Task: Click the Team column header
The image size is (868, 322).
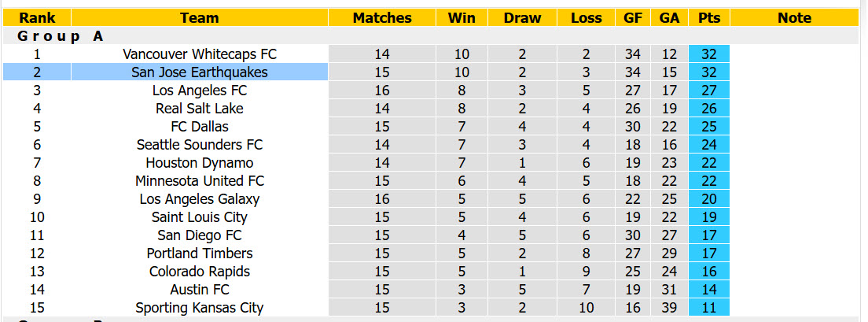Action: coord(199,18)
